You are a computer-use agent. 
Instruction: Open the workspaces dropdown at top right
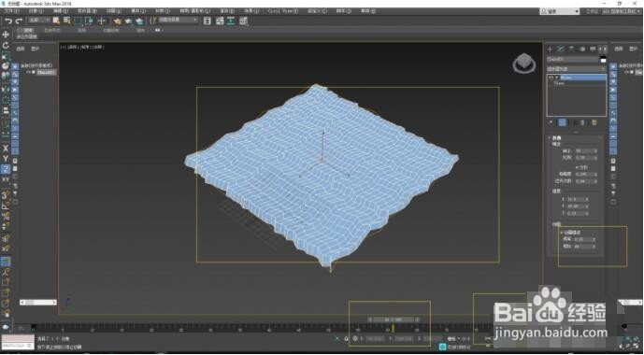pyautogui.click(x=623, y=11)
